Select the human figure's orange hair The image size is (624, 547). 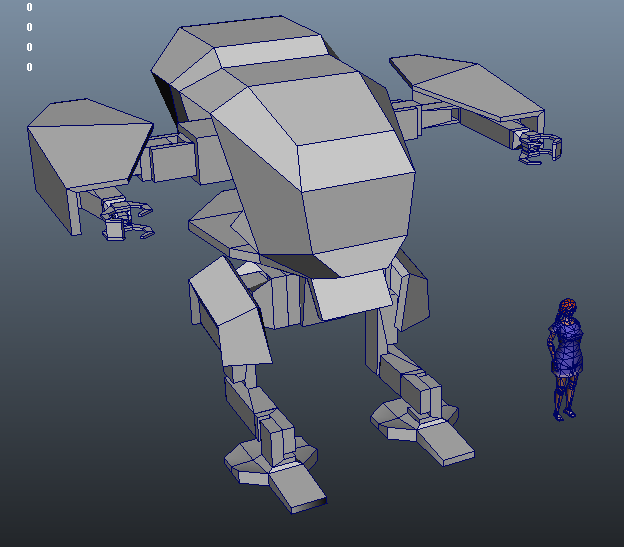tap(567, 306)
